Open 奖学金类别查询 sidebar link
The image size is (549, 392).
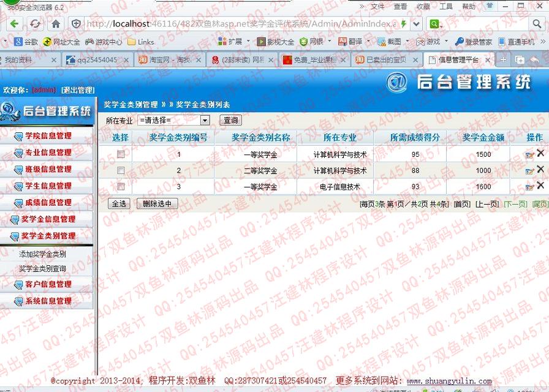(42, 269)
